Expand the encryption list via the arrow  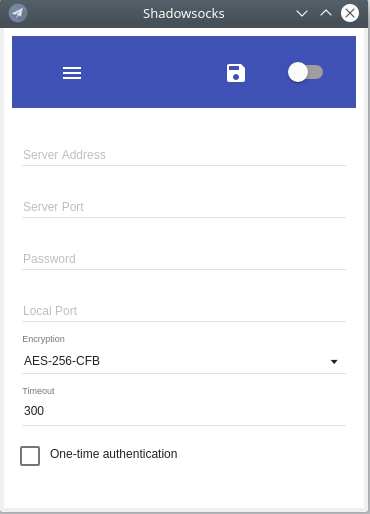point(334,362)
